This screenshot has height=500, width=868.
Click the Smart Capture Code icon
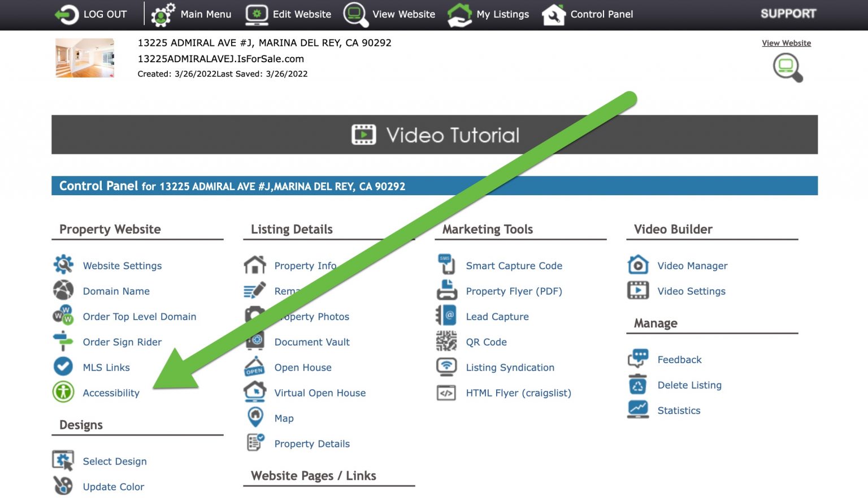pos(447,265)
